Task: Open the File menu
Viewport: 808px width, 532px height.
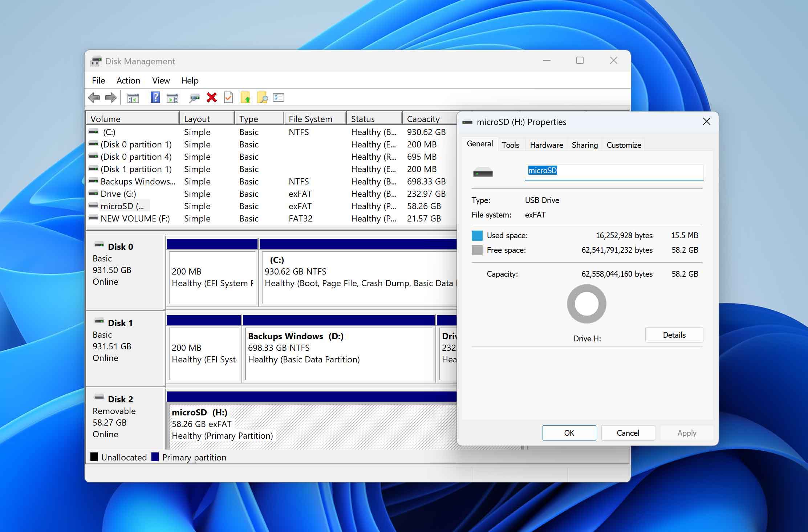Action: point(98,81)
